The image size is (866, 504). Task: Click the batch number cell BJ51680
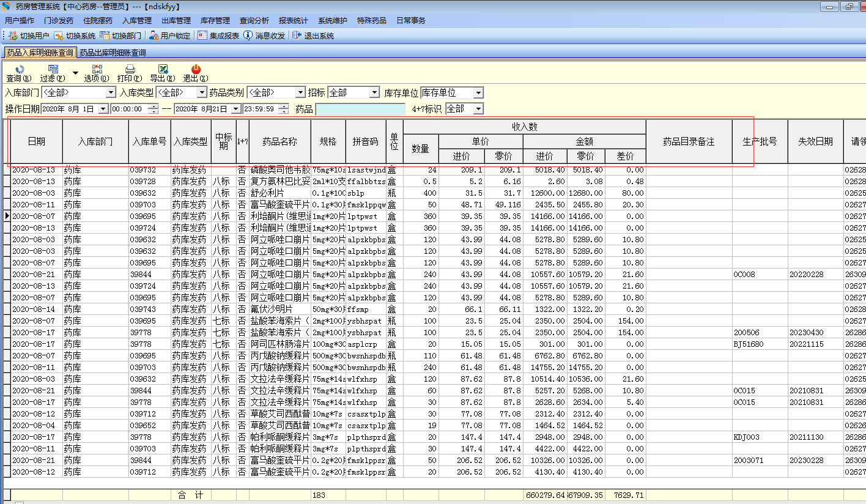coord(760,344)
